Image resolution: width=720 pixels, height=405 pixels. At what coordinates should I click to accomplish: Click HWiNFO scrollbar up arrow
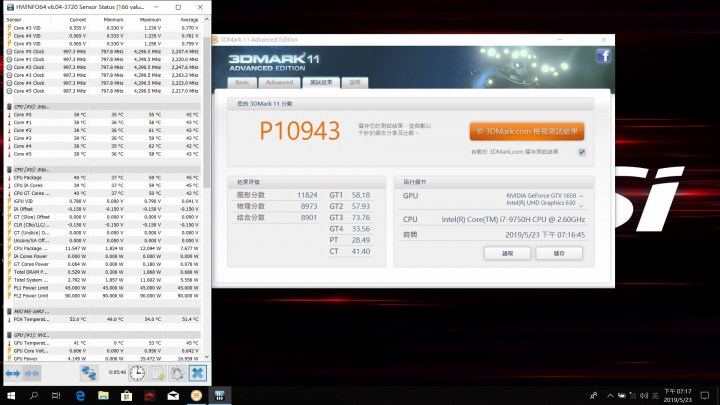pos(206,19)
